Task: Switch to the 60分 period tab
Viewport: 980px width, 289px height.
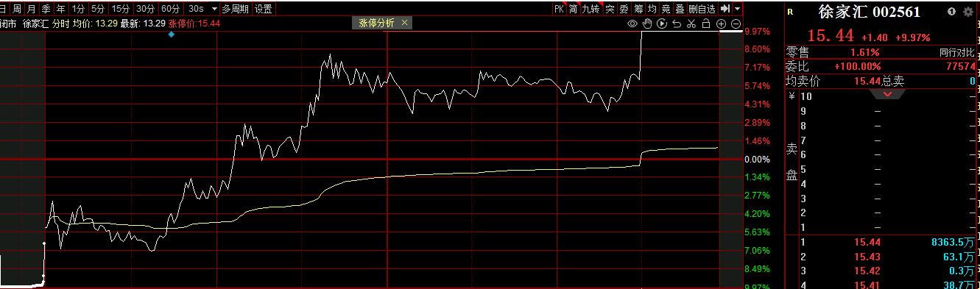Action: tap(171, 9)
